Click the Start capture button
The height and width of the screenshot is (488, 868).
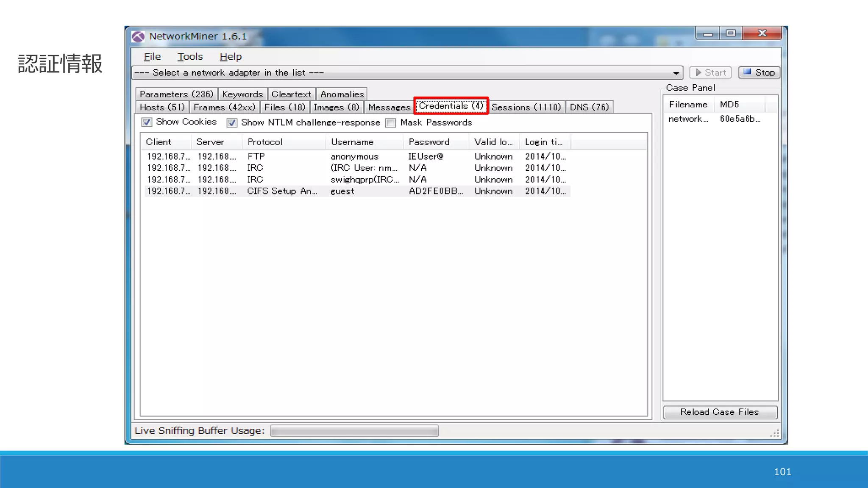(x=710, y=72)
